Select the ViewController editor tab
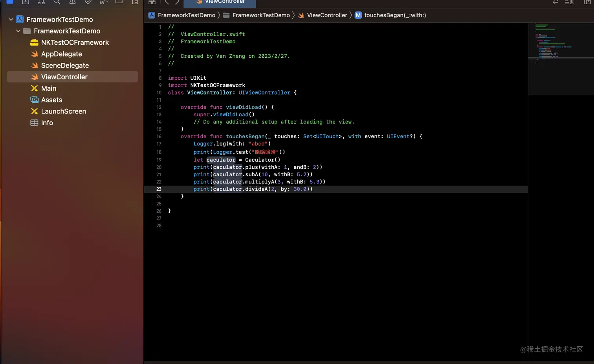Image resolution: width=594 pixels, height=364 pixels. click(x=220, y=3)
